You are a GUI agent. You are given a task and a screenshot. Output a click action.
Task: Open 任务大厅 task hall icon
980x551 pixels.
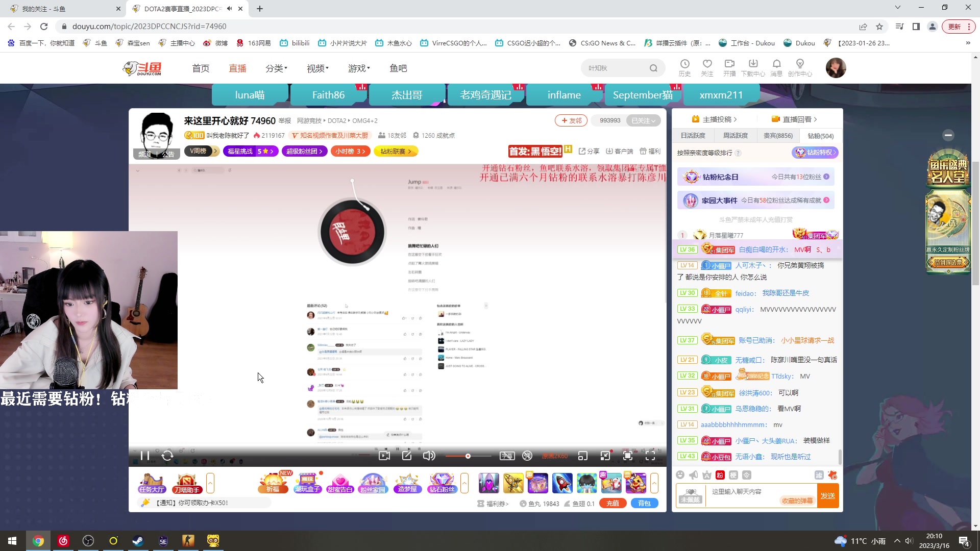[x=152, y=483]
